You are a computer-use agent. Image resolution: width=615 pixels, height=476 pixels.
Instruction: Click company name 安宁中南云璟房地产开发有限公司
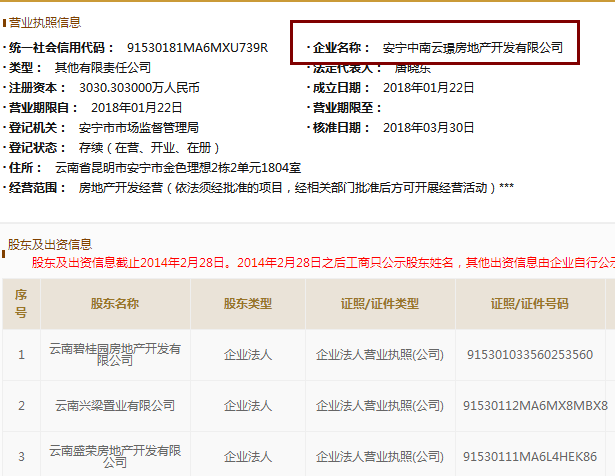coord(472,48)
